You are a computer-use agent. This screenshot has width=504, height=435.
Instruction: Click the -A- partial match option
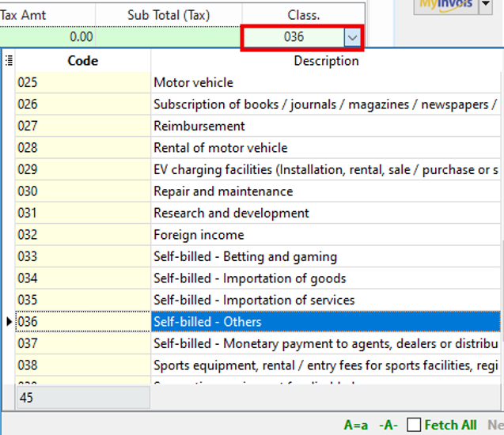[x=388, y=425]
